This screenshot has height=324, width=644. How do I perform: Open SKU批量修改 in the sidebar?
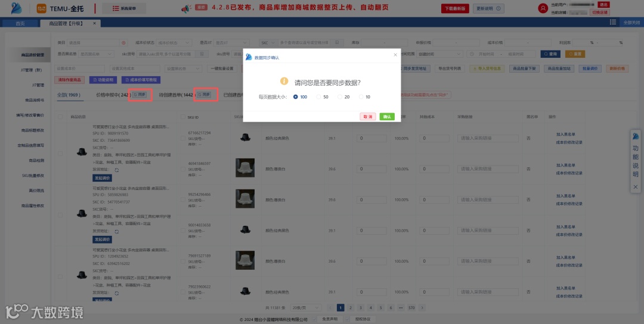[x=33, y=176]
